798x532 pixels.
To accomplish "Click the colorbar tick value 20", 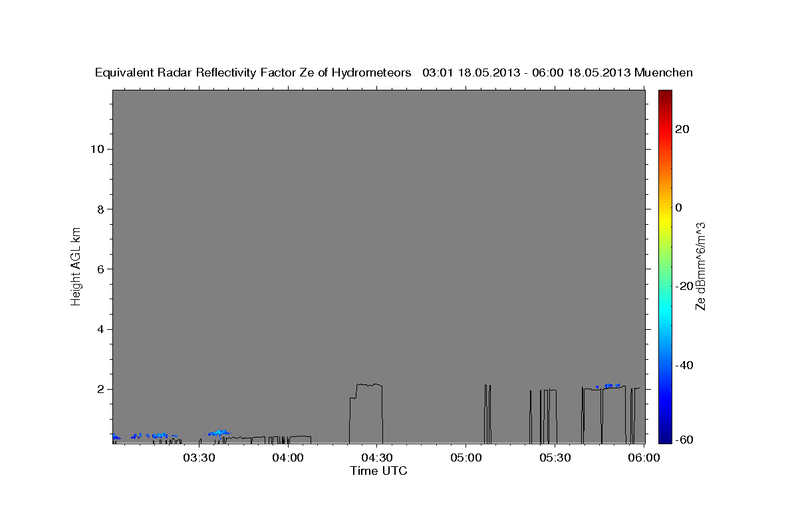I will click(x=681, y=129).
